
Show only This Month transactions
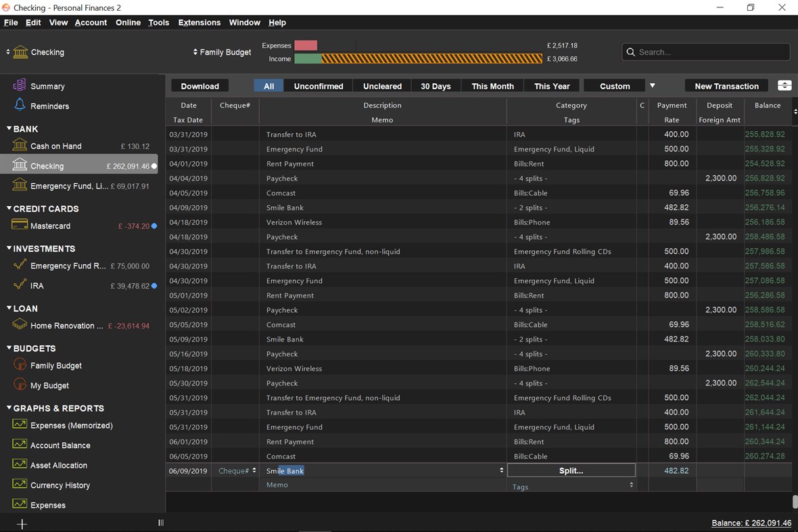[492, 86]
